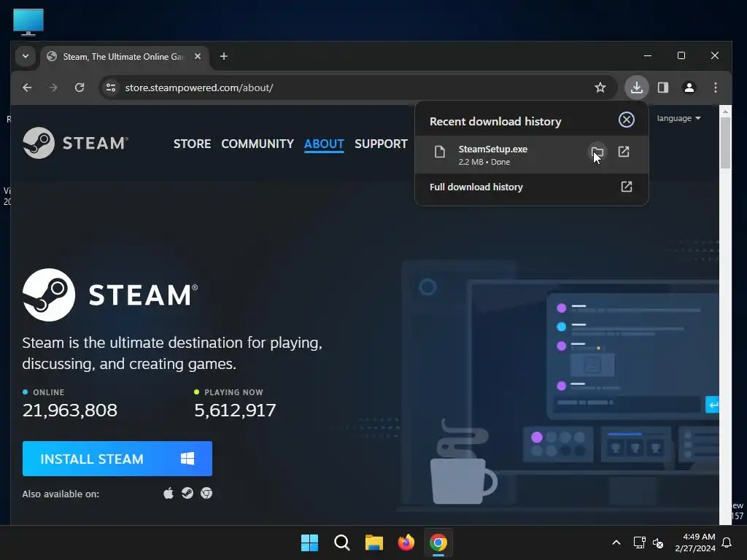Viewport: 747px width, 560px height.
Task: Reload the Steam page
Action: click(x=80, y=87)
